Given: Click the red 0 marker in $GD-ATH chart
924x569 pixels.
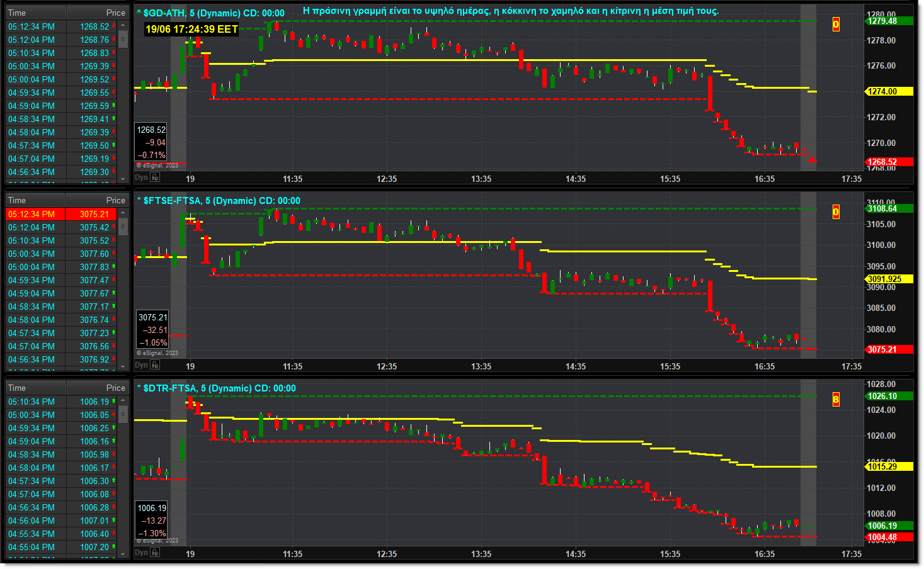Looking at the screenshot, I should tap(836, 25).
